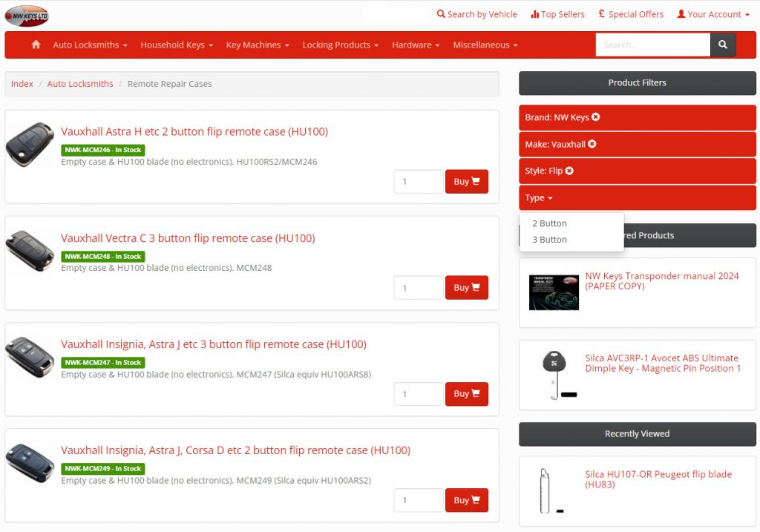The height and width of the screenshot is (532, 760).
Task: Expand the Locking Products menu
Action: [x=340, y=45]
